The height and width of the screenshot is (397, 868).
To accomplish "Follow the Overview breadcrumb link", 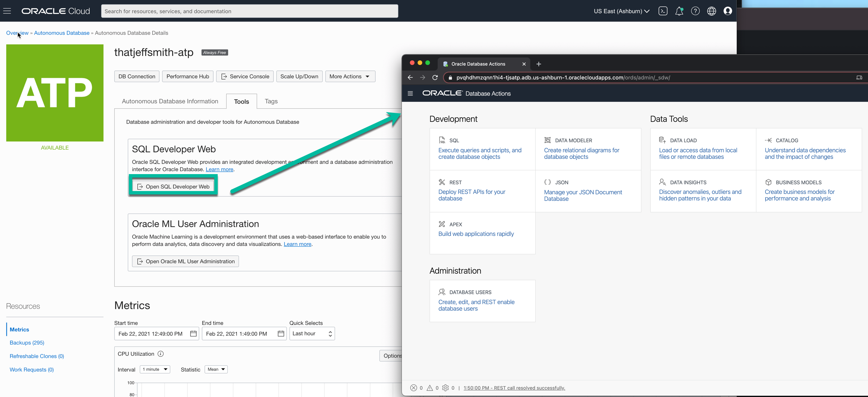I will pyautogui.click(x=17, y=33).
